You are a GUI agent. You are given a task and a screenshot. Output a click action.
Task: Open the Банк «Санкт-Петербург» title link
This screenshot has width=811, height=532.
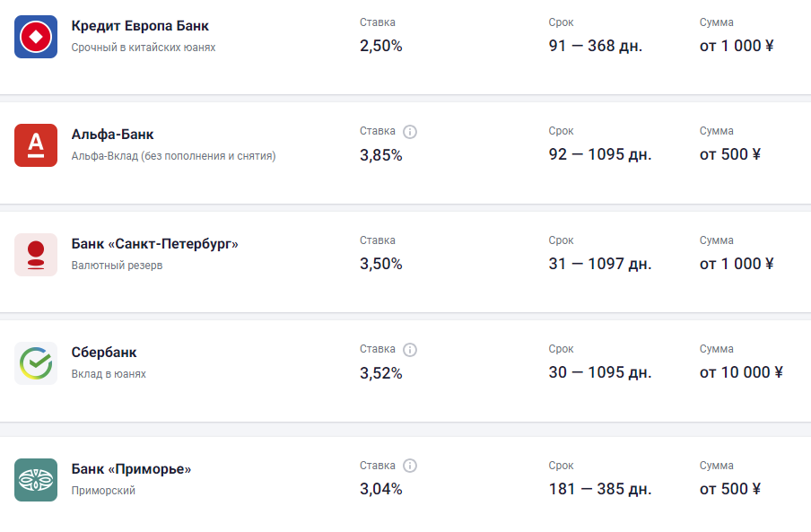(x=154, y=243)
